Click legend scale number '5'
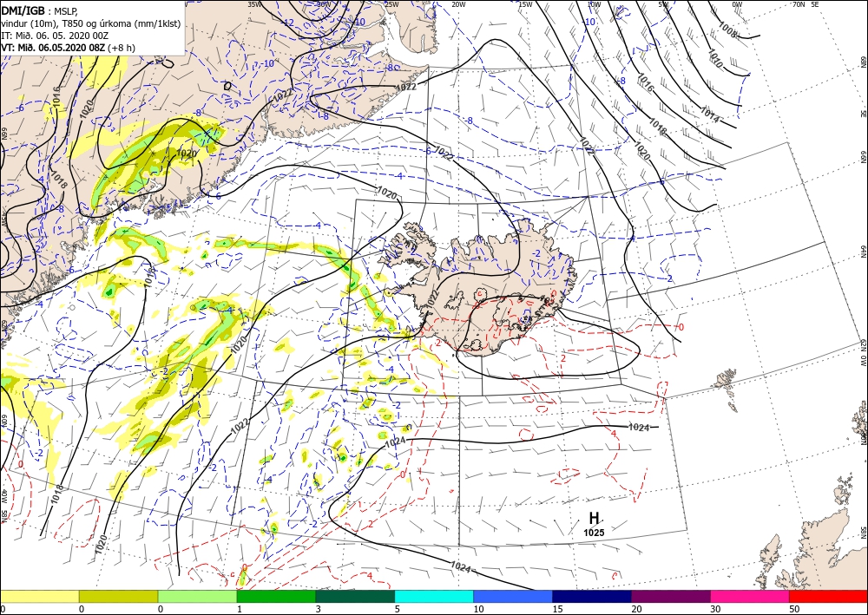Screen dimensions: 868x615 pyautogui.click(x=397, y=609)
